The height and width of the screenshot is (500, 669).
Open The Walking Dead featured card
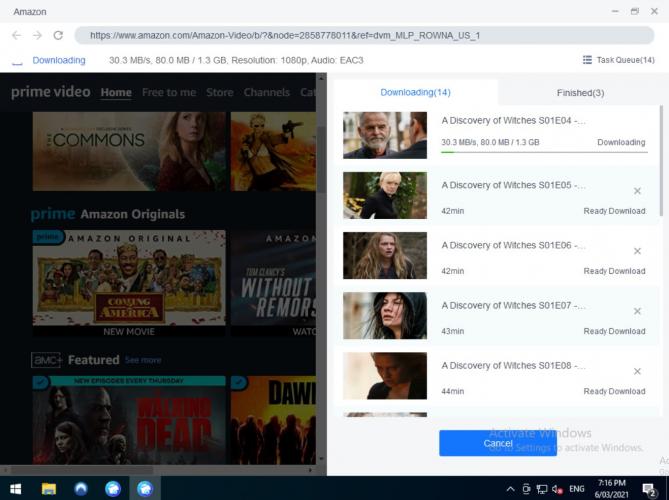[x=129, y=420]
